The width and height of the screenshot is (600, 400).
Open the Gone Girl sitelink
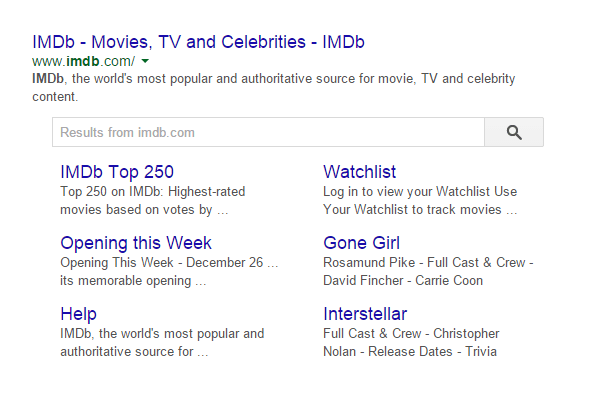click(x=361, y=243)
